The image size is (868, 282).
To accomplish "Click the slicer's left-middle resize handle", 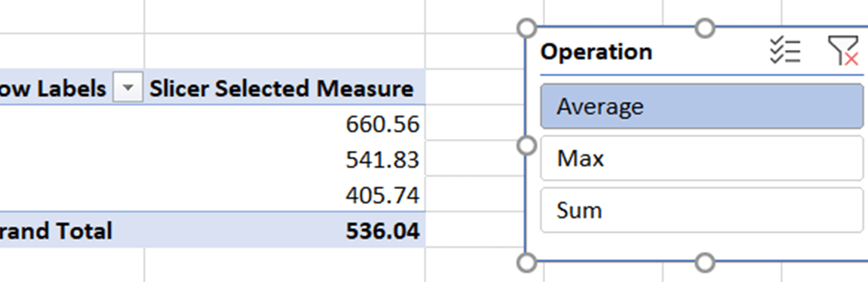I will coord(527,145).
